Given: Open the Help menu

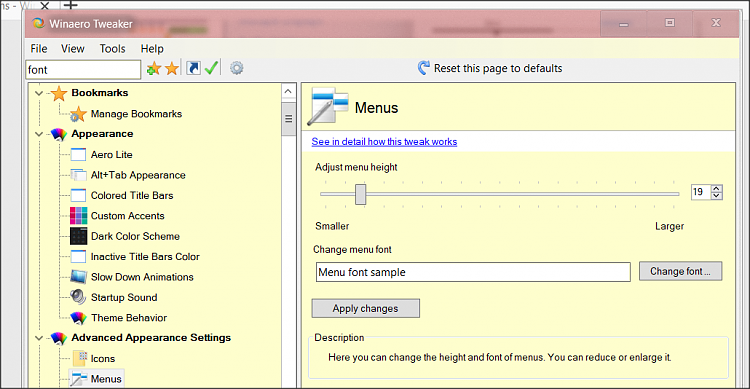Looking at the screenshot, I should point(152,49).
